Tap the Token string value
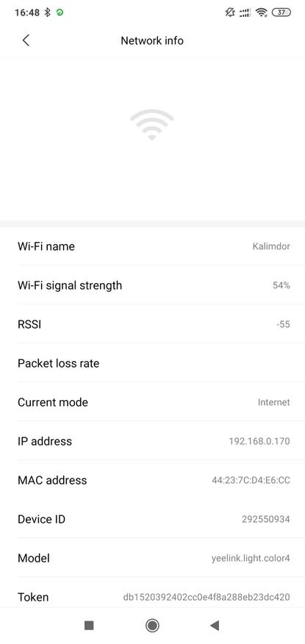 tap(207, 597)
